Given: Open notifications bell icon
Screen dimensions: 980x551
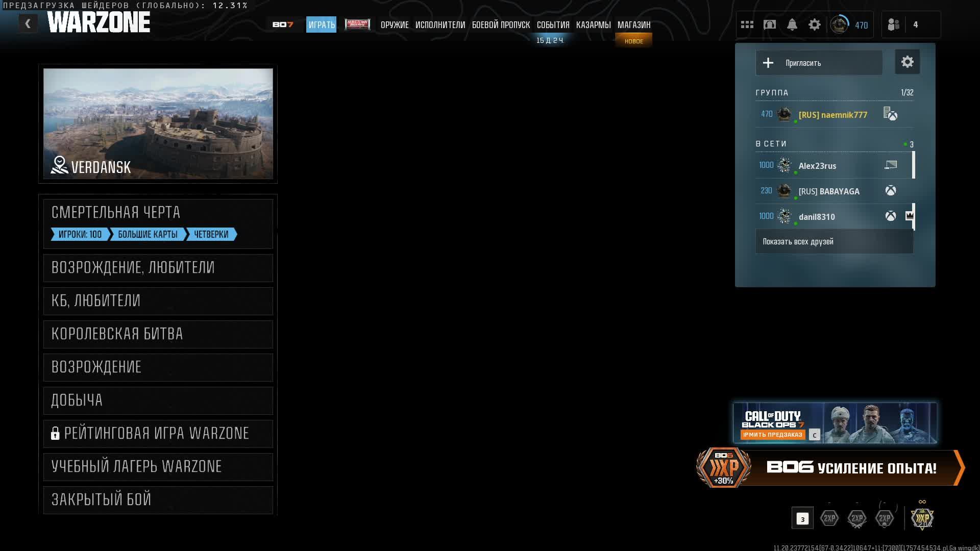Looking at the screenshot, I should 792,24.
